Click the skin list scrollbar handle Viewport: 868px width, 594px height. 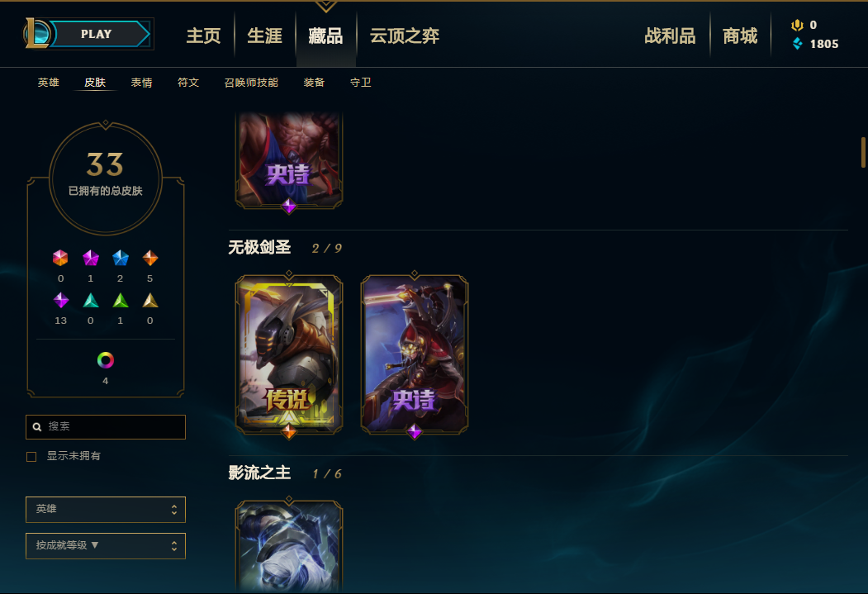pyautogui.click(x=863, y=152)
